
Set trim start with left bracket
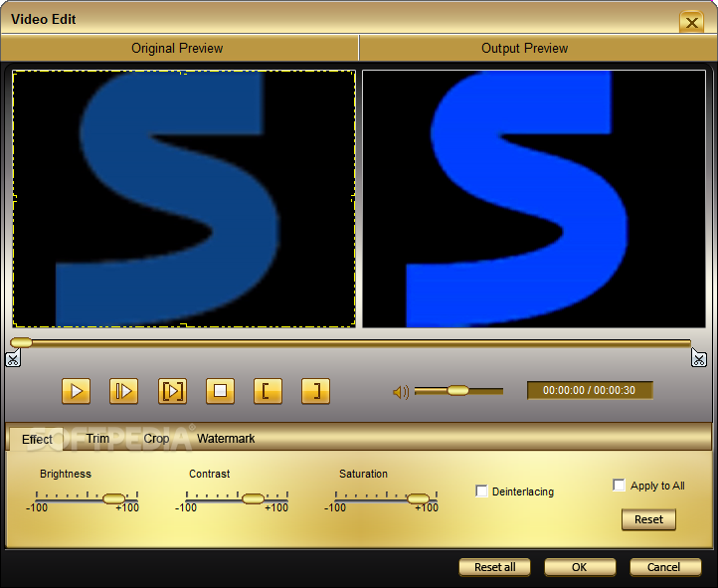pyautogui.click(x=268, y=391)
